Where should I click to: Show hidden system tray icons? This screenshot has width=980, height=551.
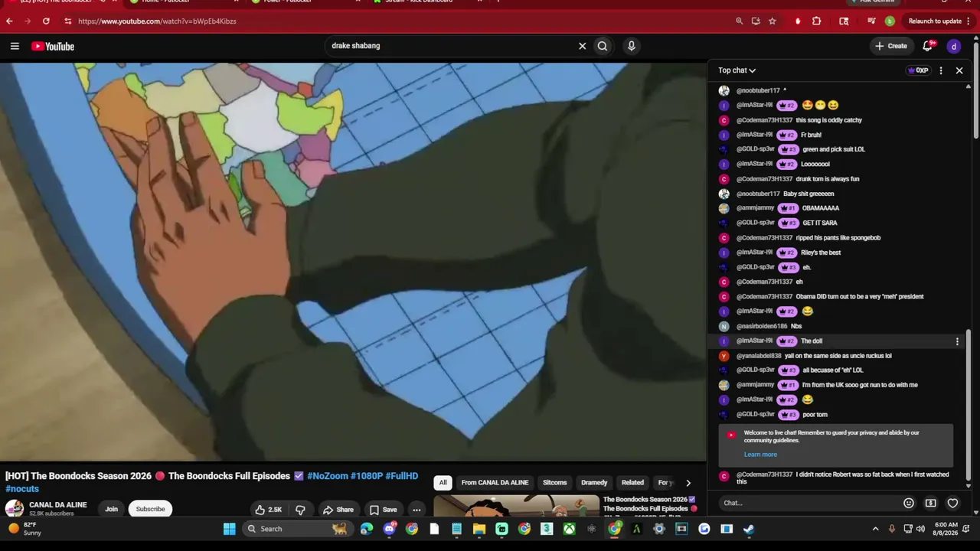coord(875,529)
